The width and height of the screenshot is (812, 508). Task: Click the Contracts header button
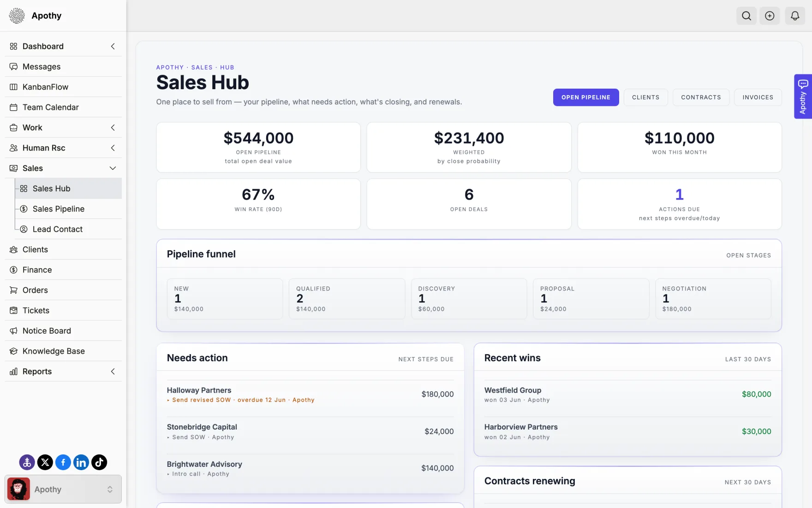[701, 97]
